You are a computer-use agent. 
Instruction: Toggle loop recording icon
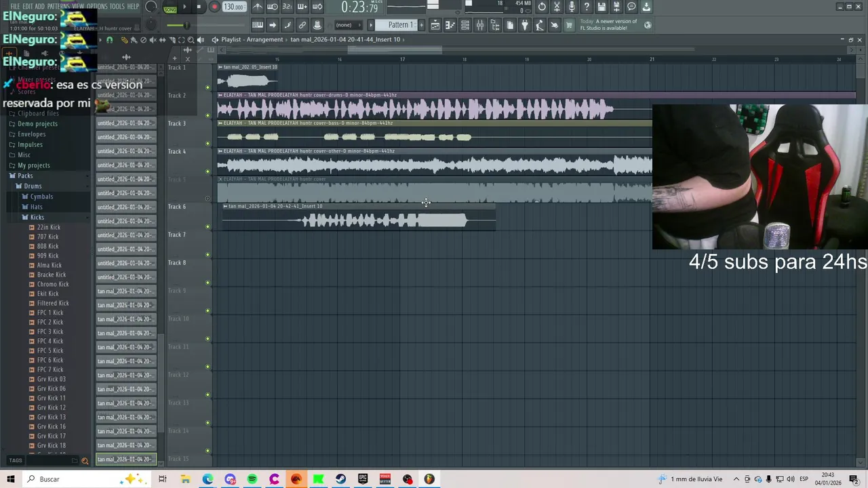[x=317, y=7]
